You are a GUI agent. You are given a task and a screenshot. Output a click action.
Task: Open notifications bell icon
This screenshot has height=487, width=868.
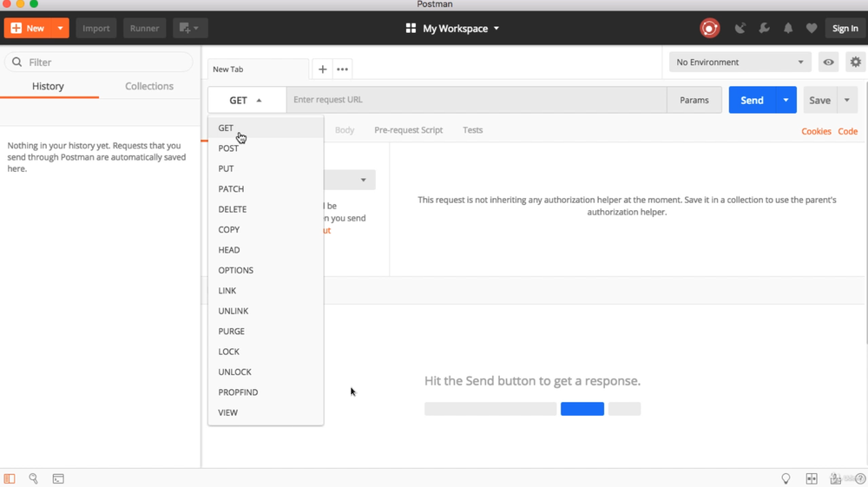pos(788,29)
